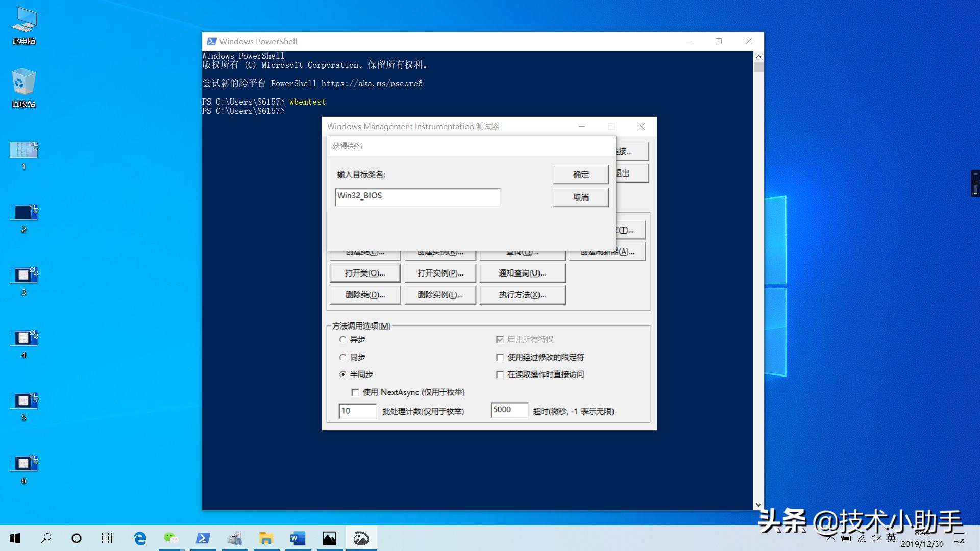980x551 pixels.
Task: Open File Explorer in taskbar
Action: [x=266, y=538]
